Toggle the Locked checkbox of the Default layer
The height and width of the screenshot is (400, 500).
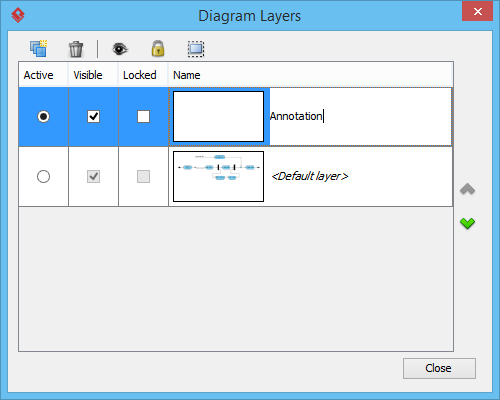(x=143, y=176)
